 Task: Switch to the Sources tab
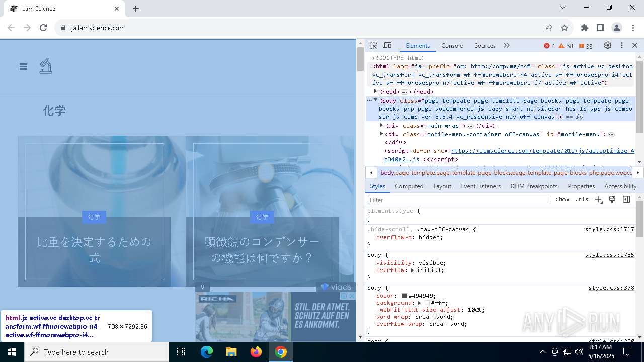[x=485, y=46]
